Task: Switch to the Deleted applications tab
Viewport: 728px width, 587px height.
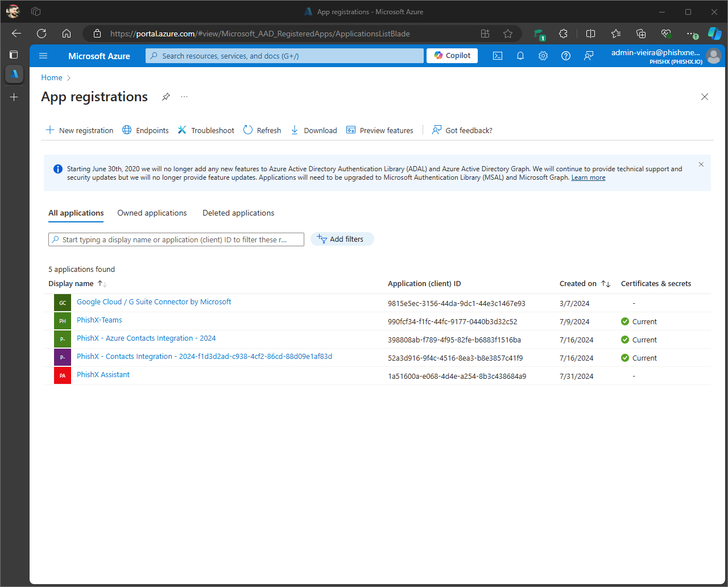Action: 238,213
